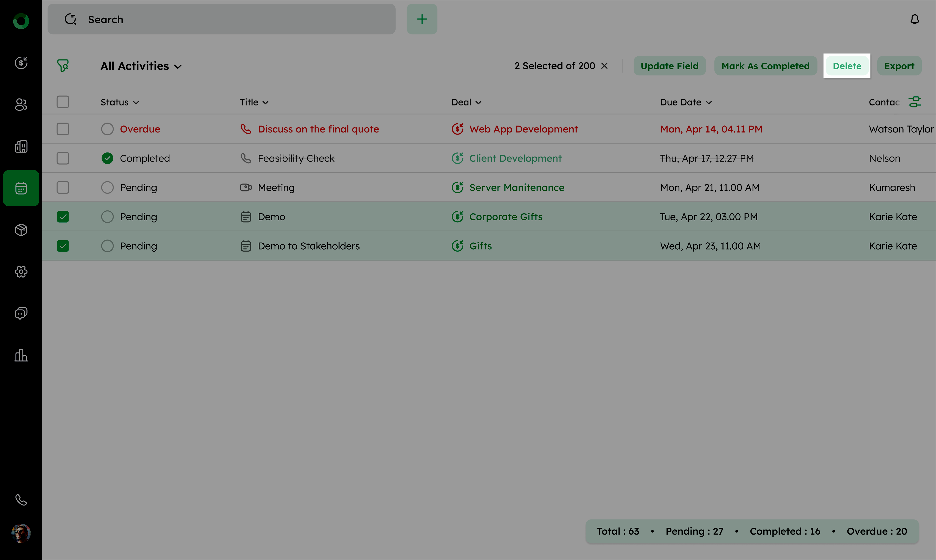Open the phone dialer in sidebar

tap(21, 500)
